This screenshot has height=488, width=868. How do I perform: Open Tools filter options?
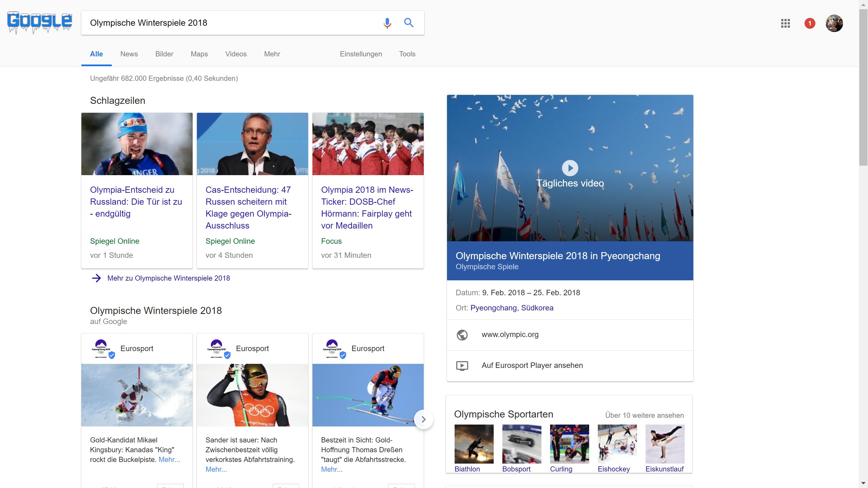tap(407, 54)
